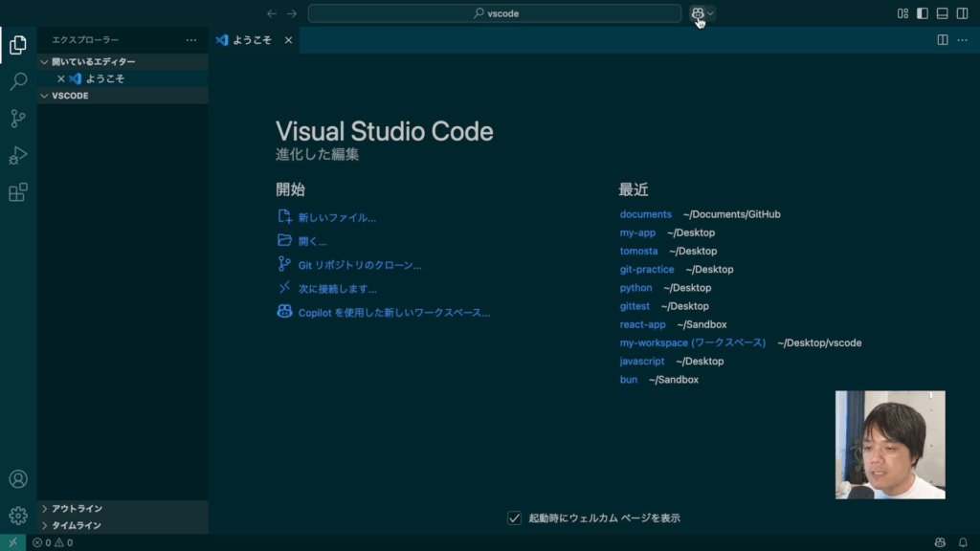The height and width of the screenshot is (551, 980).
Task: Uncheck show welcome page on startup checkbox
Action: tap(515, 518)
